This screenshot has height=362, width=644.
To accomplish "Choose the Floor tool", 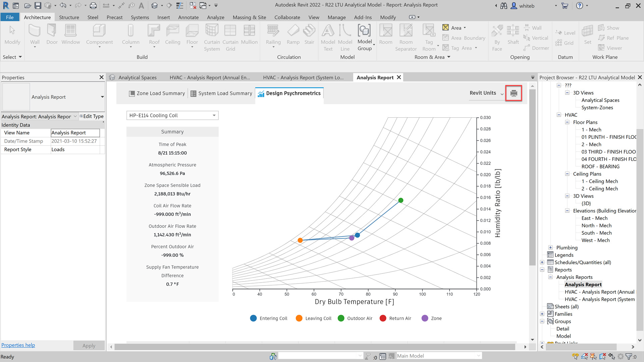I will point(192,35).
